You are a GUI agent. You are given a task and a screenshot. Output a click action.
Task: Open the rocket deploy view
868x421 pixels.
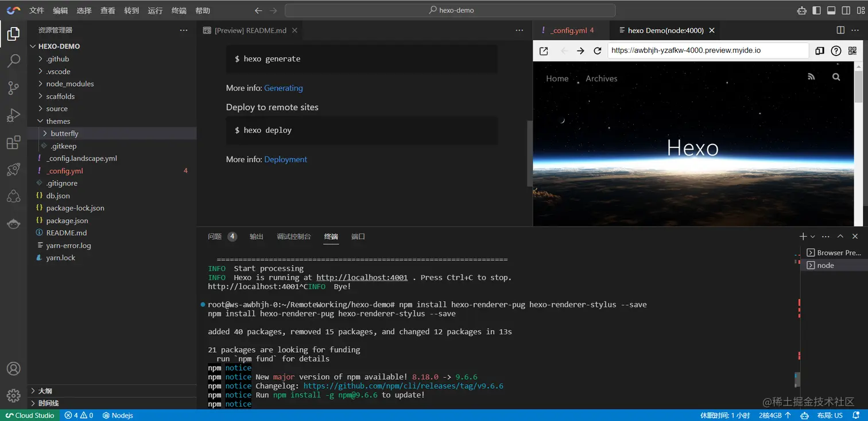pyautogui.click(x=13, y=169)
